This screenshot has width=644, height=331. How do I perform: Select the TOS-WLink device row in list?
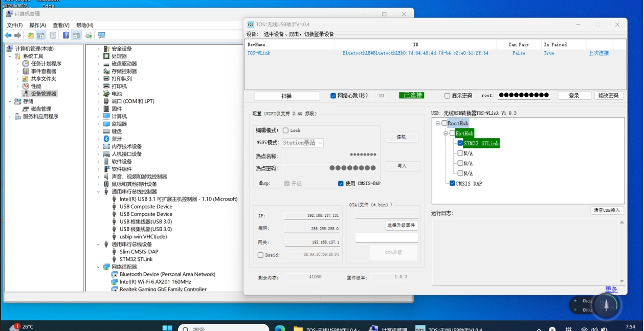click(435, 53)
